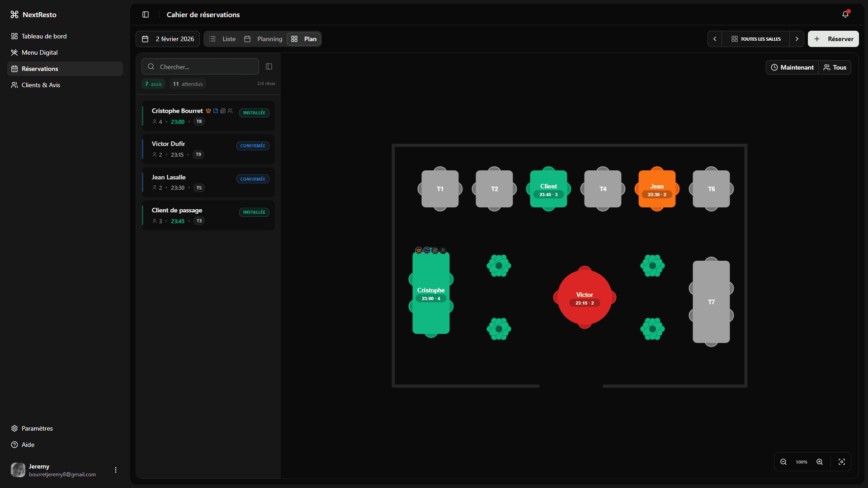
Task: Switch the filter to Tous
Action: 835,67
